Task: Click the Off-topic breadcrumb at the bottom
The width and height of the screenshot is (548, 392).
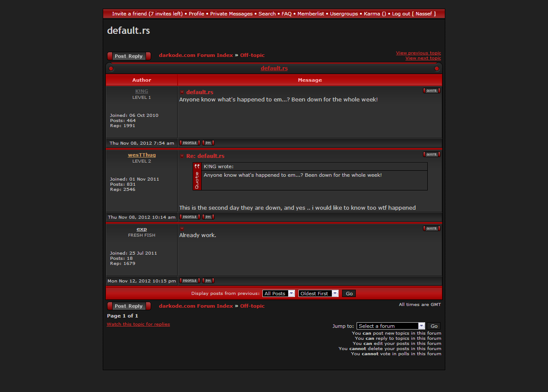Action: click(252, 306)
